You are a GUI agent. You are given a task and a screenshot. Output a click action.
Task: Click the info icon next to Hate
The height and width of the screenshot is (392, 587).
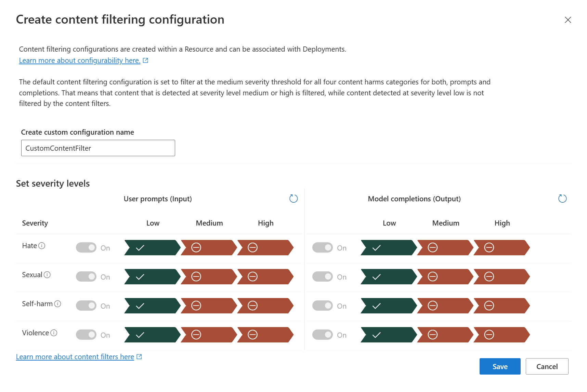(41, 245)
